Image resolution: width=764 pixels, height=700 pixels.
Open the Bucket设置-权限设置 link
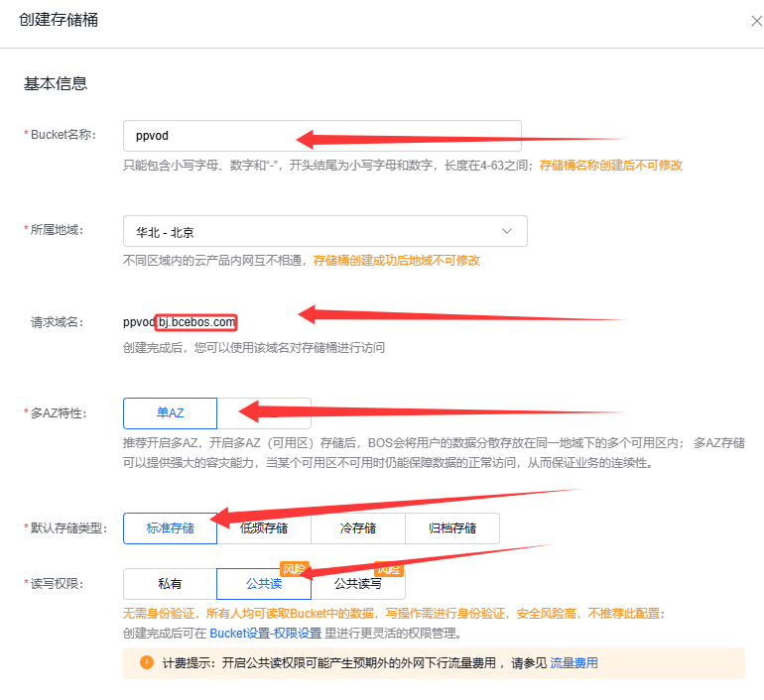click(x=265, y=633)
